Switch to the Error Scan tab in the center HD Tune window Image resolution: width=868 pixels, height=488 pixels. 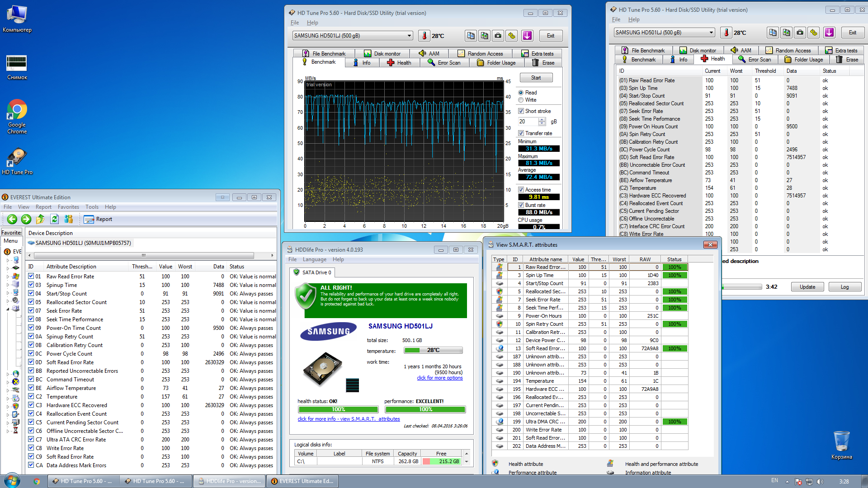[x=444, y=63]
